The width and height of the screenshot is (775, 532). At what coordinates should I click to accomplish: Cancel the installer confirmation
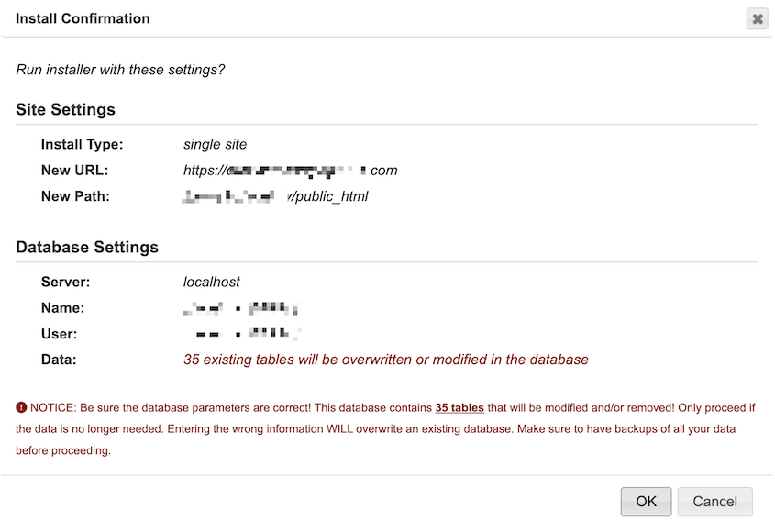coord(714,502)
